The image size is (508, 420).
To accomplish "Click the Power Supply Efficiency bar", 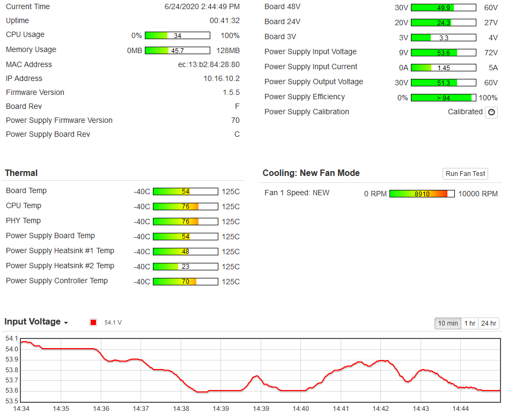I will (443, 98).
